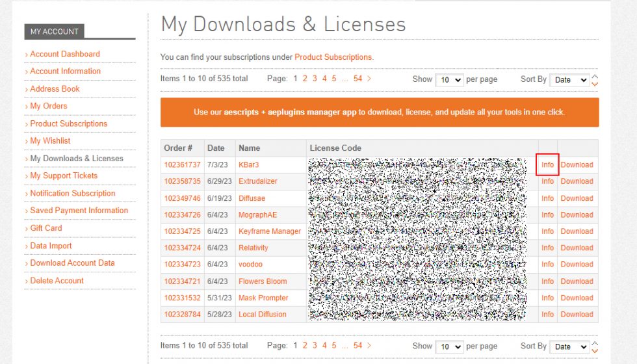Image resolution: width=637 pixels, height=364 pixels.
Task: Open the bottom Sort By dropdown
Action: coord(569,347)
